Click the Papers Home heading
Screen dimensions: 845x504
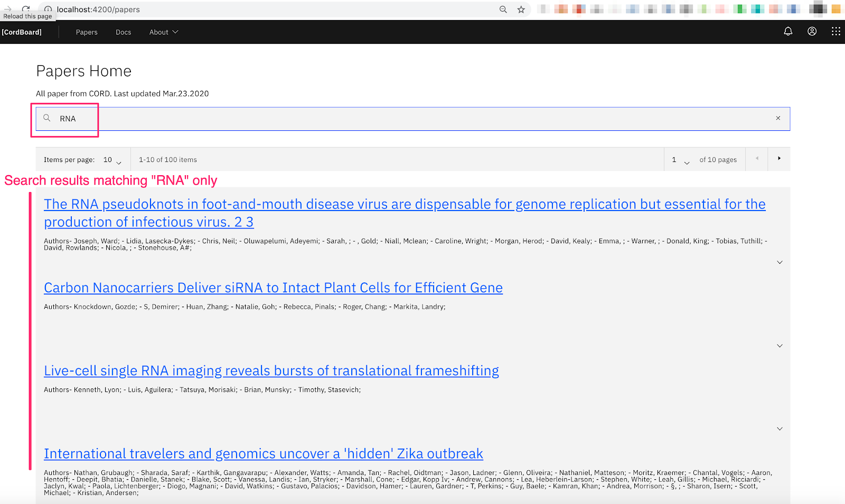coord(84,71)
